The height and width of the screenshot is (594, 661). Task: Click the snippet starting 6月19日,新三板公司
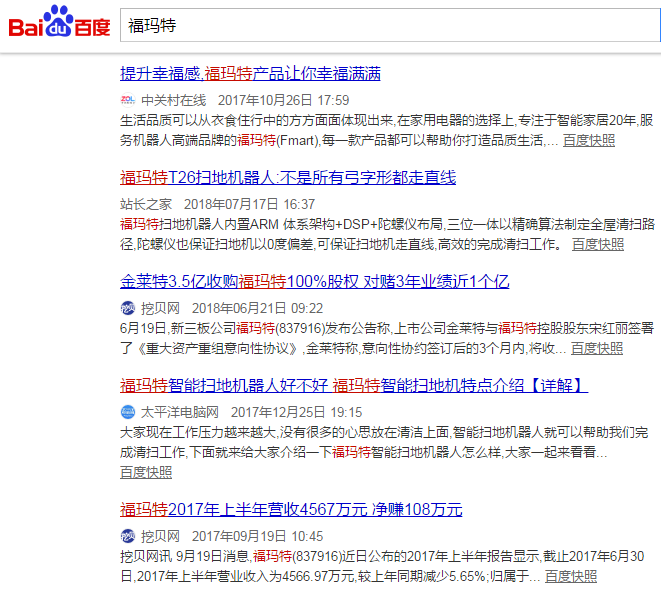pos(387,339)
